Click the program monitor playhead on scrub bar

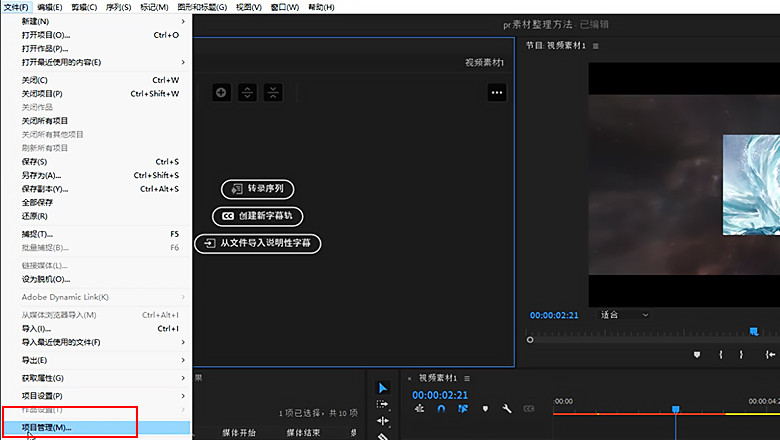click(754, 331)
